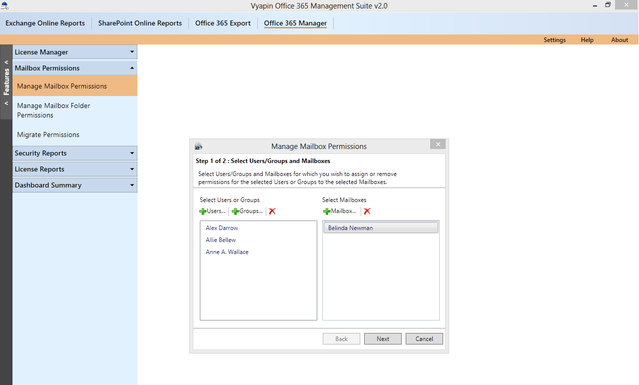Minimize the Vyapin application window
Viewport: 639px width, 385px height.
(x=595, y=5)
